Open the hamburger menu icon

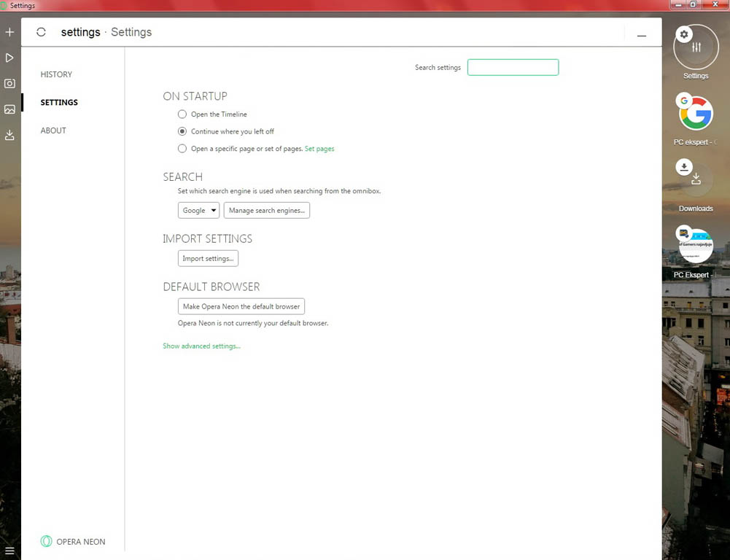point(9,552)
